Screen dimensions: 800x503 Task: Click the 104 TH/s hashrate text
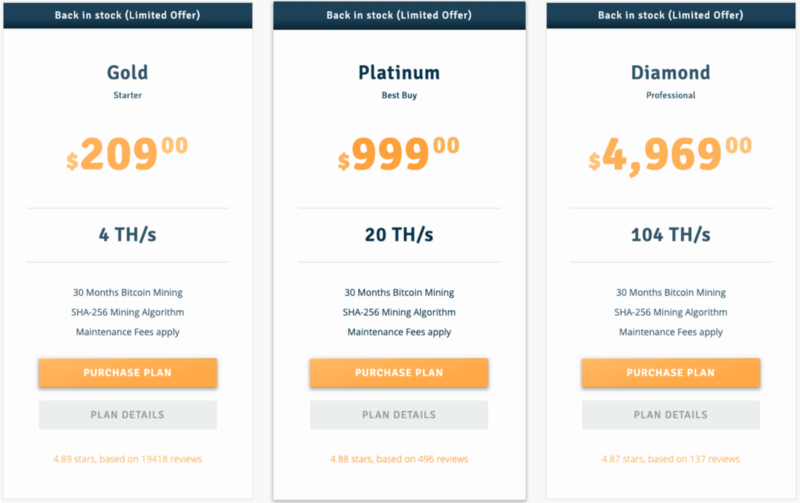coord(671,235)
